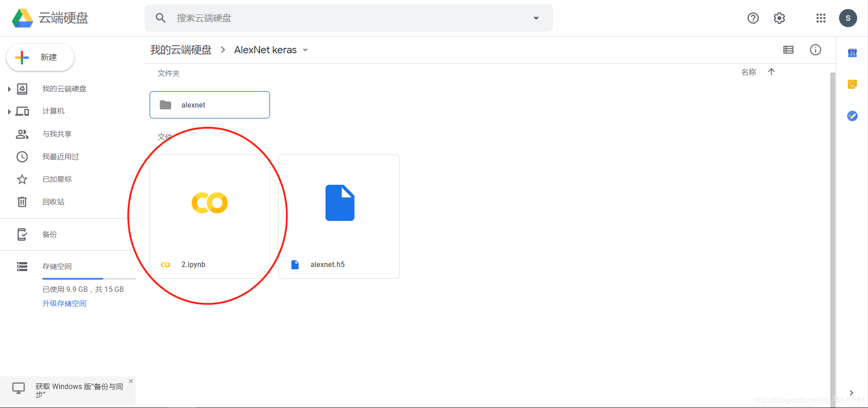Open account avatar S

[848, 18]
